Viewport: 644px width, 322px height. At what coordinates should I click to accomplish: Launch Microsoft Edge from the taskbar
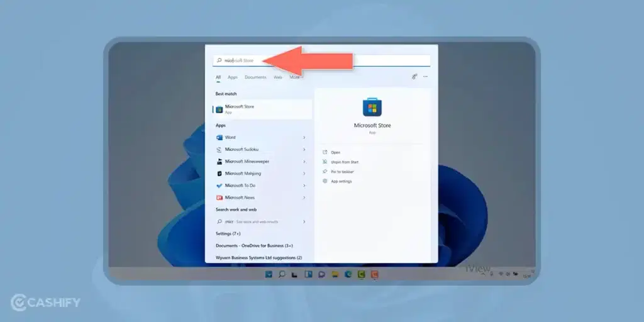[348, 274]
